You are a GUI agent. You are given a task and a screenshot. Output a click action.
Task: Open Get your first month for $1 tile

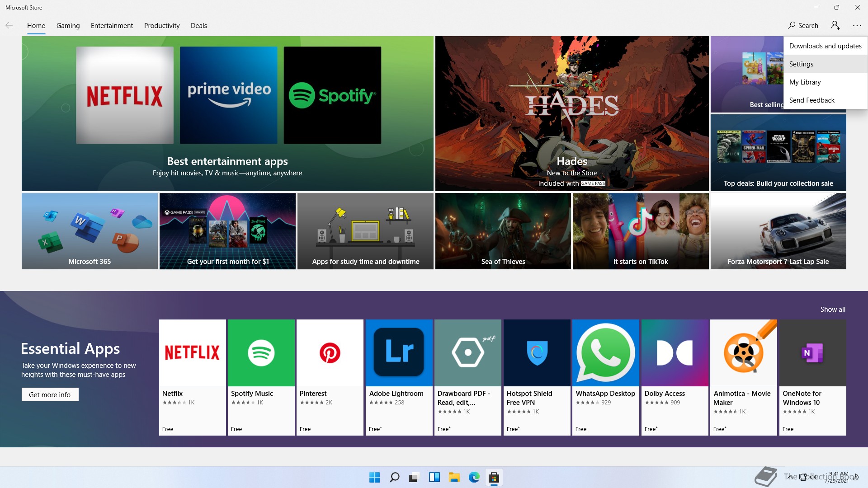(228, 231)
